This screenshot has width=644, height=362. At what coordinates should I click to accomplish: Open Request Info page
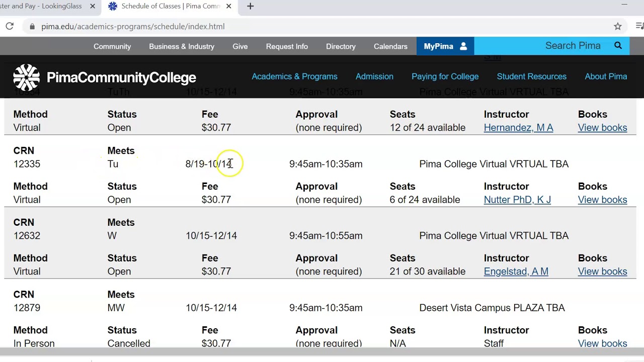287,46
